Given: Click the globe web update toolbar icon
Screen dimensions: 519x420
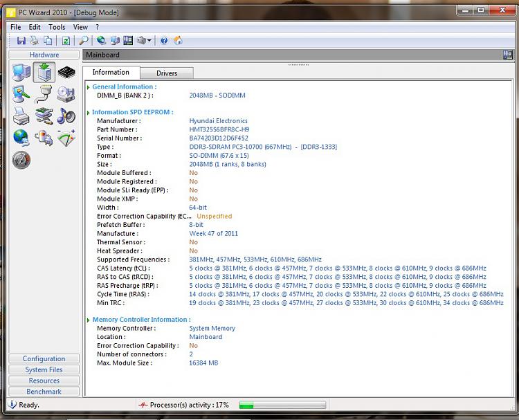Looking at the screenshot, I should (x=101, y=41).
